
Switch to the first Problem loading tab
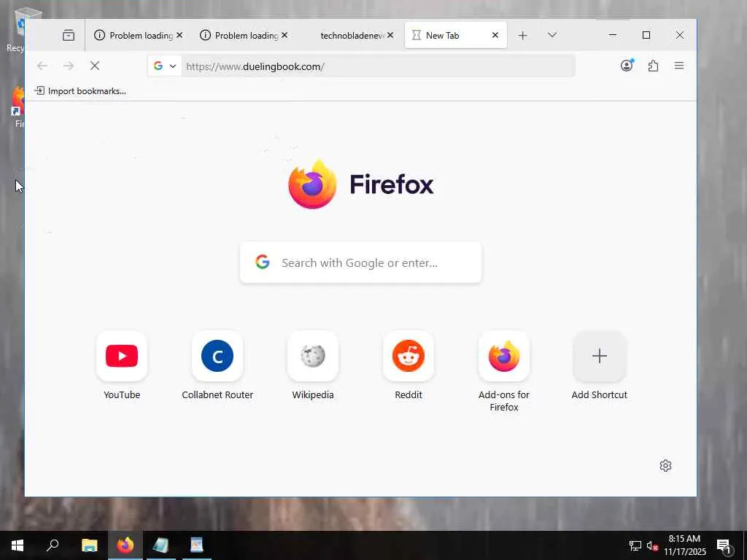[134, 35]
